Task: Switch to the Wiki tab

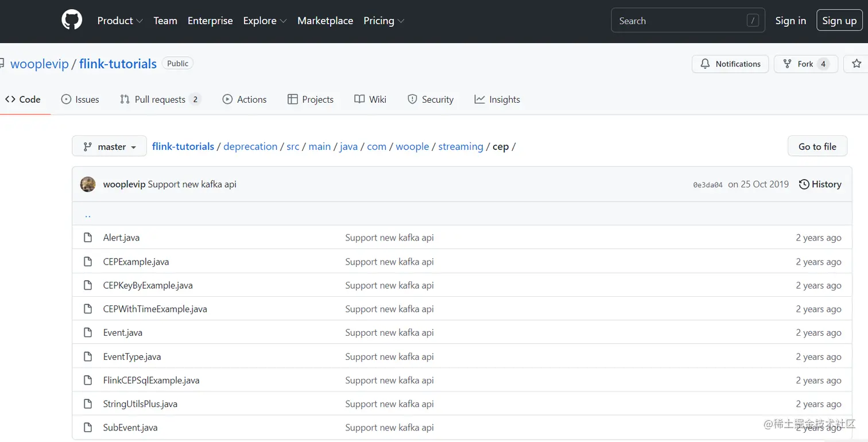Action: coord(370,99)
